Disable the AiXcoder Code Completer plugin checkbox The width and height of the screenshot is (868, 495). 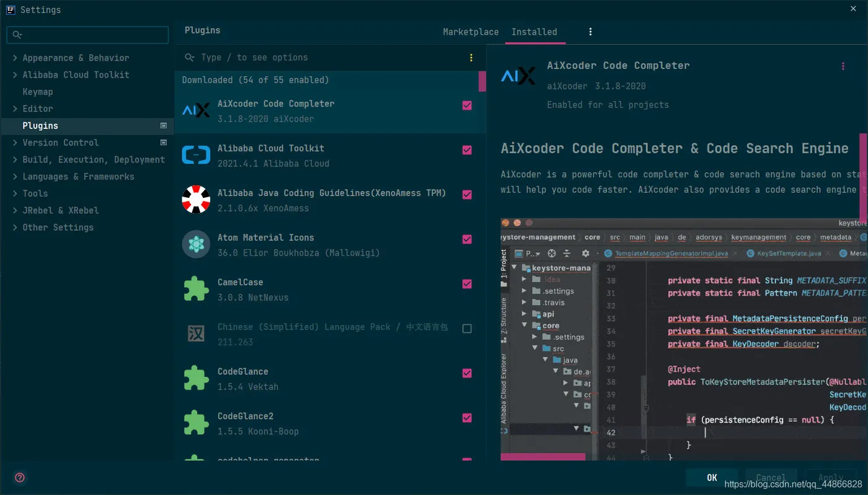(x=467, y=105)
